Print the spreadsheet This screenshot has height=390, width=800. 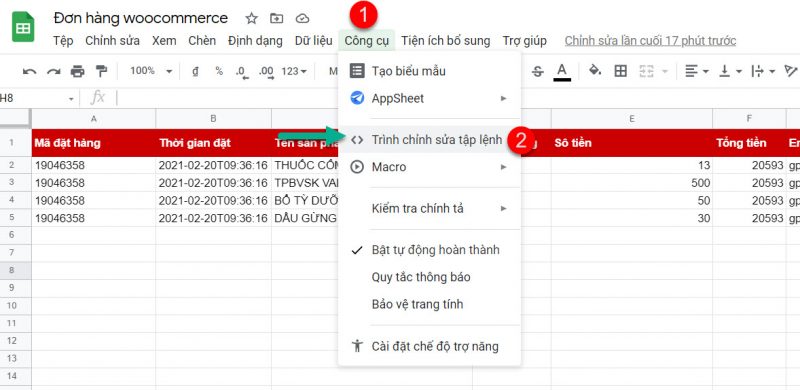(78, 71)
